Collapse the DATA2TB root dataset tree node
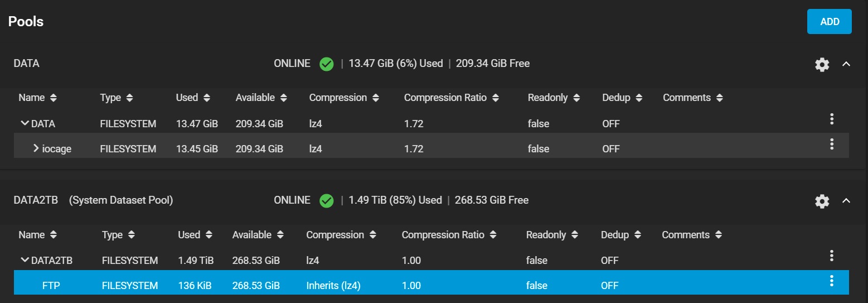Image resolution: width=868 pixels, height=303 pixels. (25, 260)
